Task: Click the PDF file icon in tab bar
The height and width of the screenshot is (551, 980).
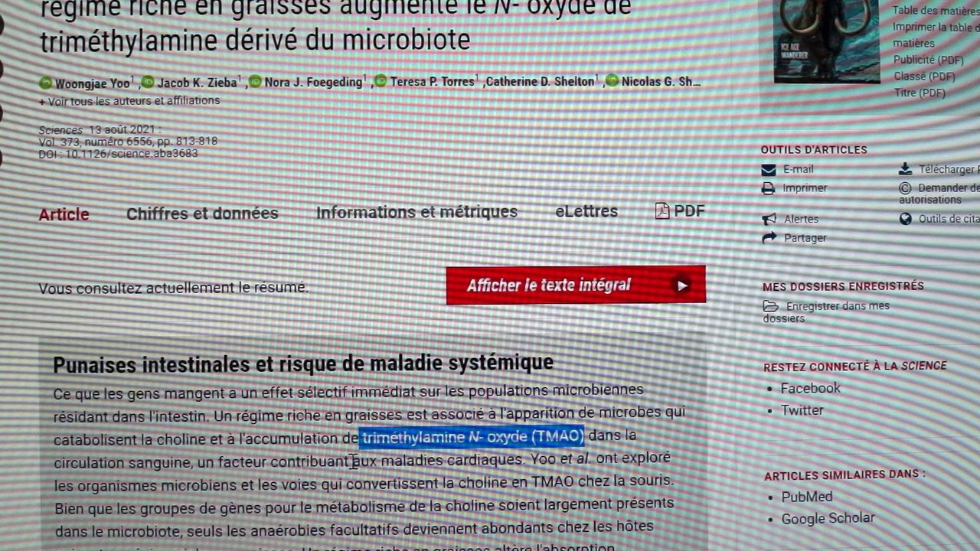Action: click(662, 210)
